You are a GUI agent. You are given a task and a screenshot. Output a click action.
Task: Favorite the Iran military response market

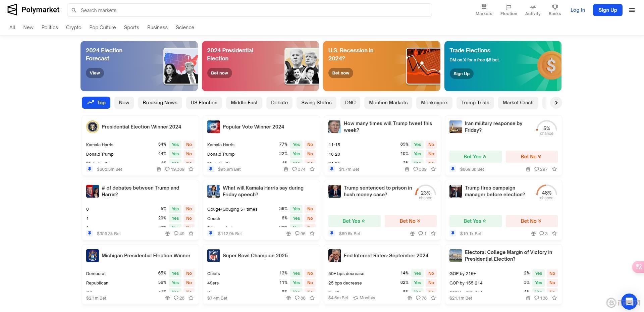pos(554,169)
